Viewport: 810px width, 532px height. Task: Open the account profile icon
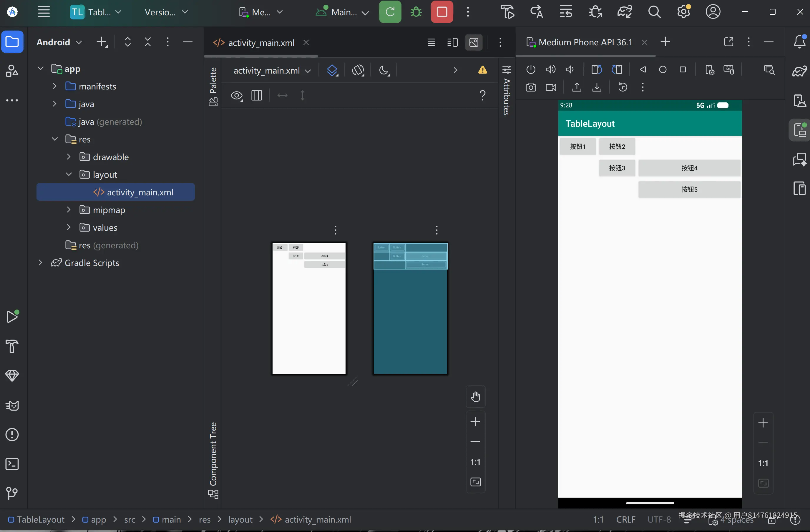713,12
